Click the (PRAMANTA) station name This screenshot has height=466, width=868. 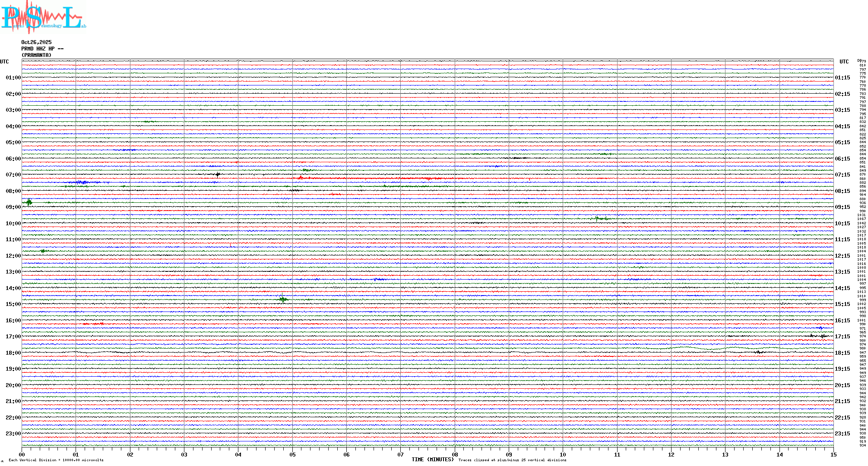[x=36, y=55]
